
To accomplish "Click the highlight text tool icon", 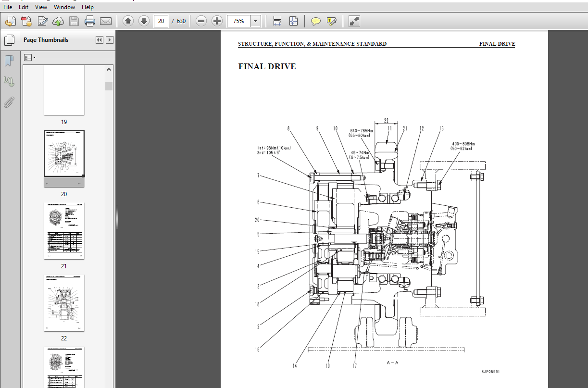I will (x=331, y=21).
